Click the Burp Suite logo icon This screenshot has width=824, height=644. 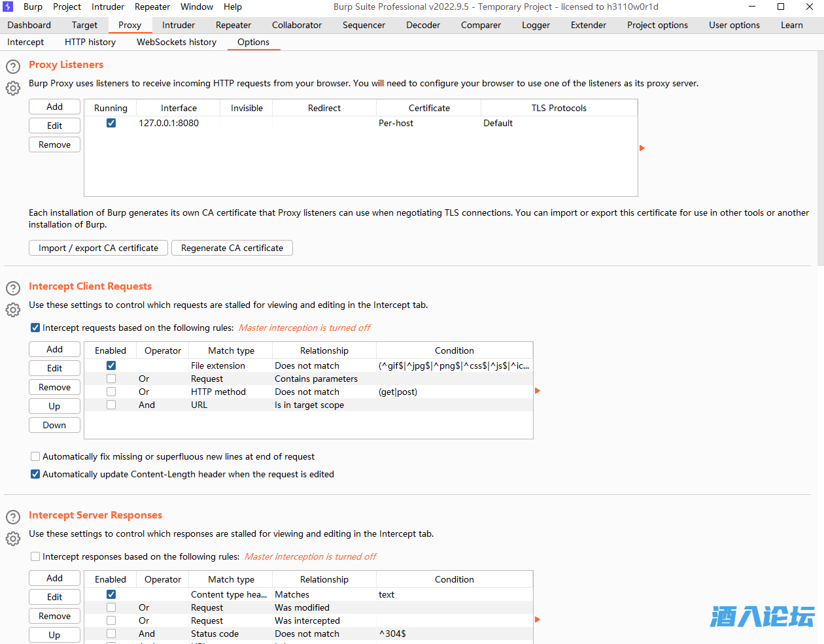pyautogui.click(x=9, y=7)
